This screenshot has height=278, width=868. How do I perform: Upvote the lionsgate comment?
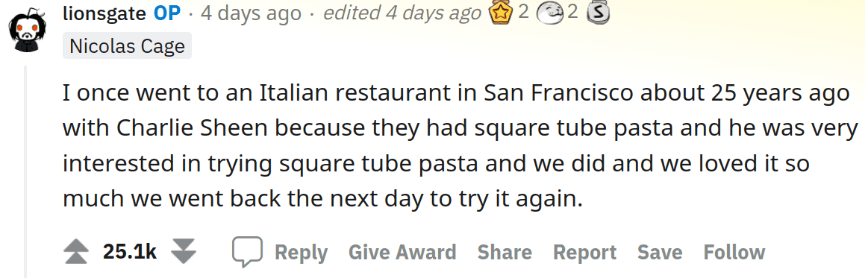click(x=76, y=253)
